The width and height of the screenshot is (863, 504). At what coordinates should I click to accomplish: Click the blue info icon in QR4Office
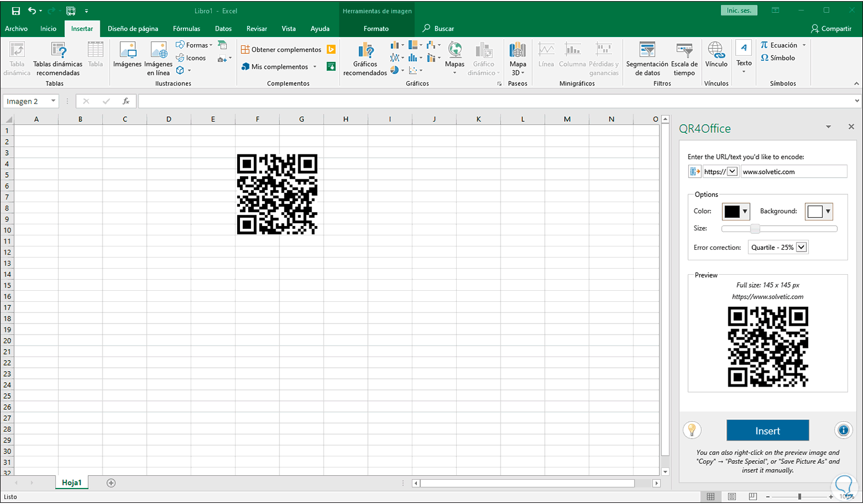(843, 430)
